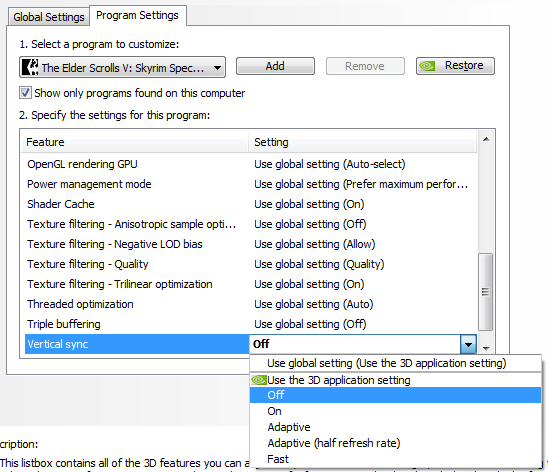Choose Adaptive (half refresh rate) option
The image size is (548, 472).
[395, 443]
